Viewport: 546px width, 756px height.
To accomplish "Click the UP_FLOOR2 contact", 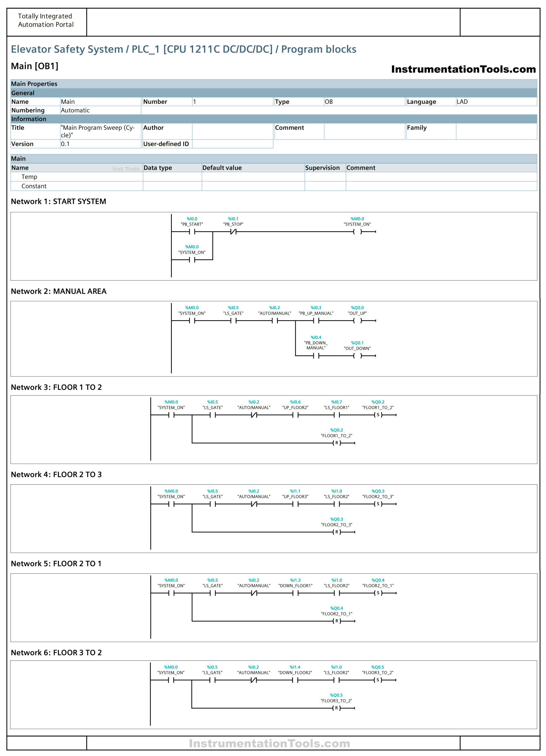I will point(295,415).
